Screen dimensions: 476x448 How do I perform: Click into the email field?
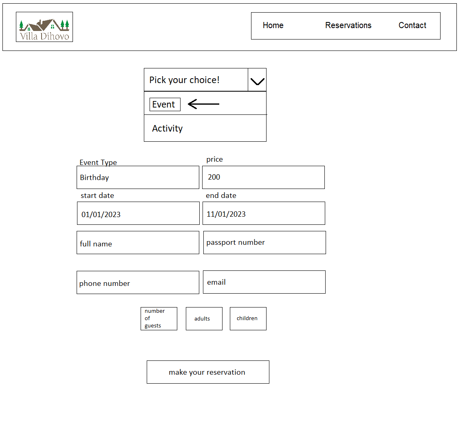pos(264,282)
